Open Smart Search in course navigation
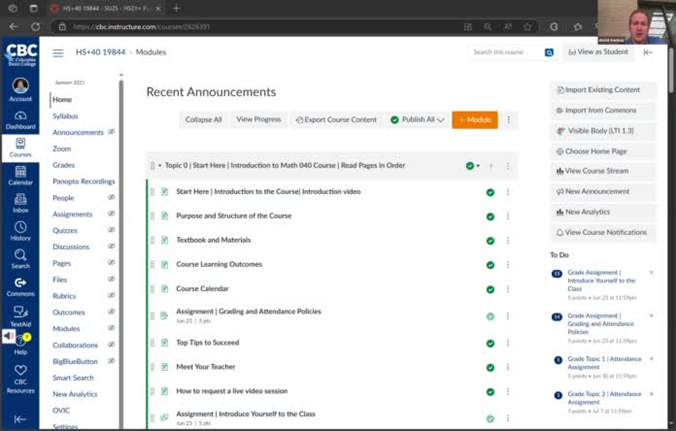The width and height of the screenshot is (676, 431). (73, 378)
